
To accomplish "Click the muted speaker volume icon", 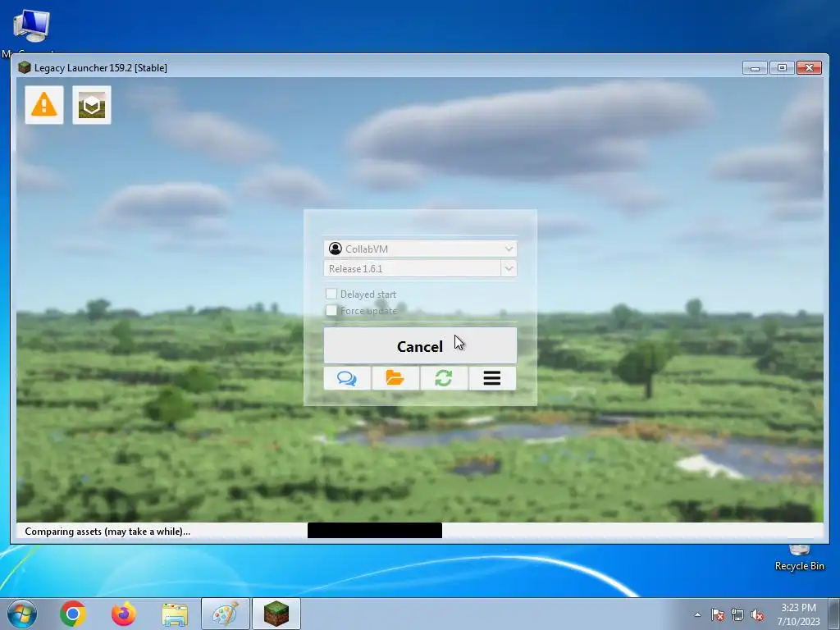I will pyautogui.click(x=757, y=614).
